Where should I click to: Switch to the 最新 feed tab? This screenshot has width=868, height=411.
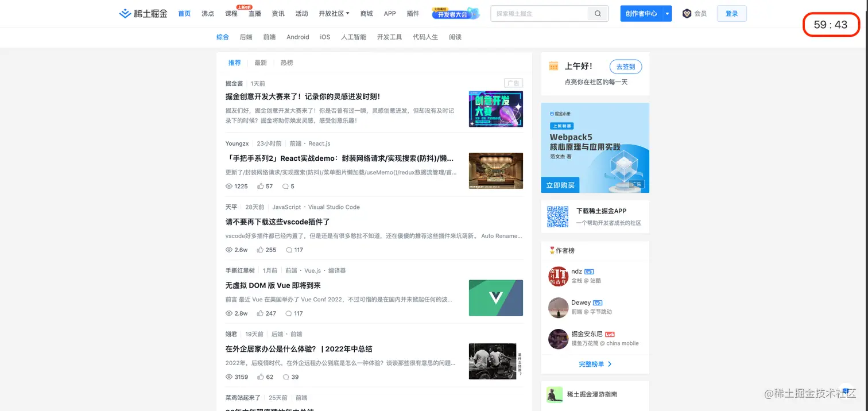coord(261,63)
